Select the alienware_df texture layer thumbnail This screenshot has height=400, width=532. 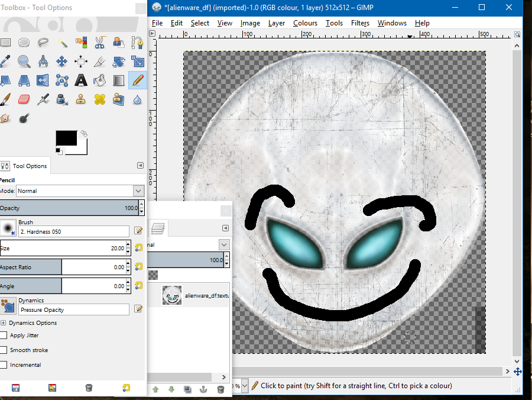pyautogui.click(x=171, y=295)
